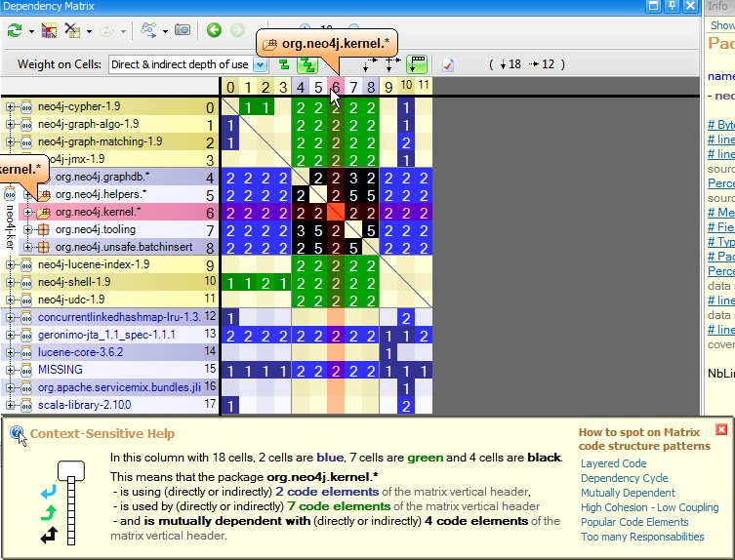Open the dropdown arrow beside remove icon
Viewport: 735px width, 560px height.
pyautogui.click(x=89, y=31)
